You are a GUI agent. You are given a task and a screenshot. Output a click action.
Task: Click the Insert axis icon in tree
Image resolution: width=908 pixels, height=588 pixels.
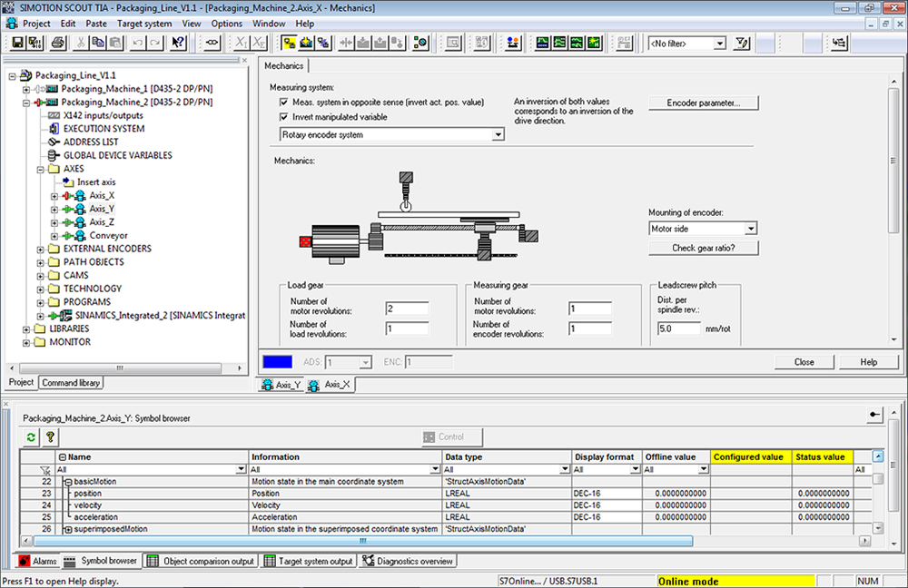click(68, 181)
